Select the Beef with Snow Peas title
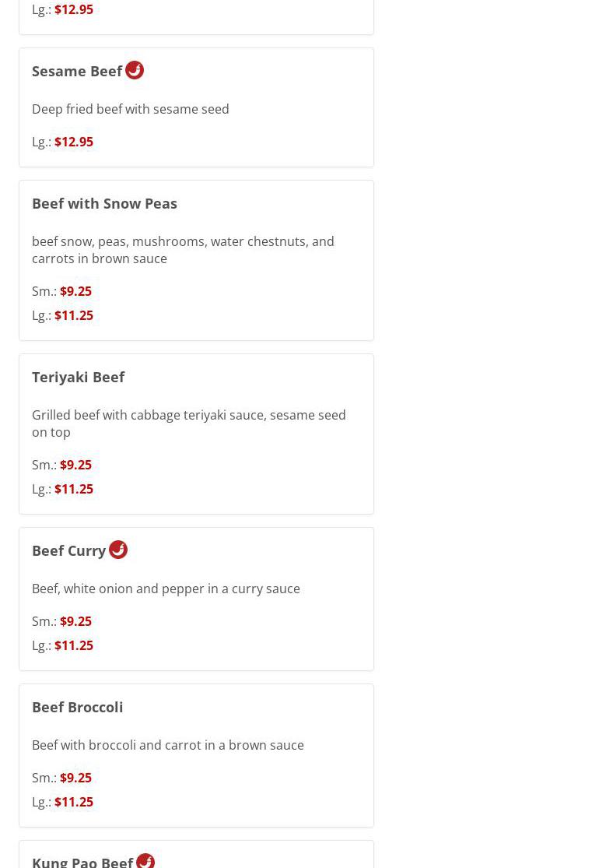 pos(104,203)
